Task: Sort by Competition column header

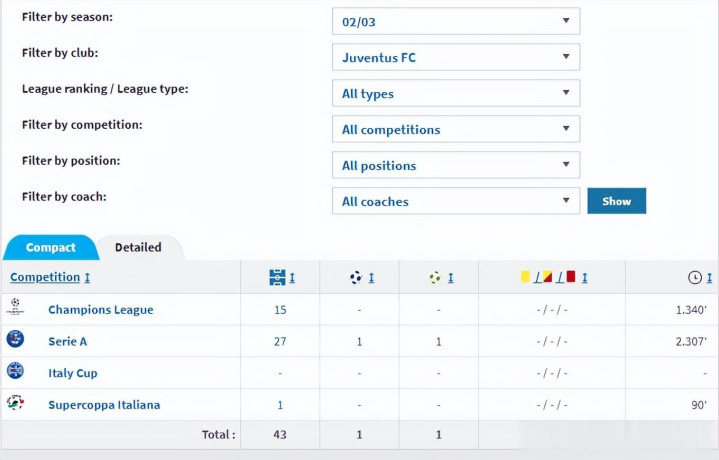Action: tap(45, 277)
